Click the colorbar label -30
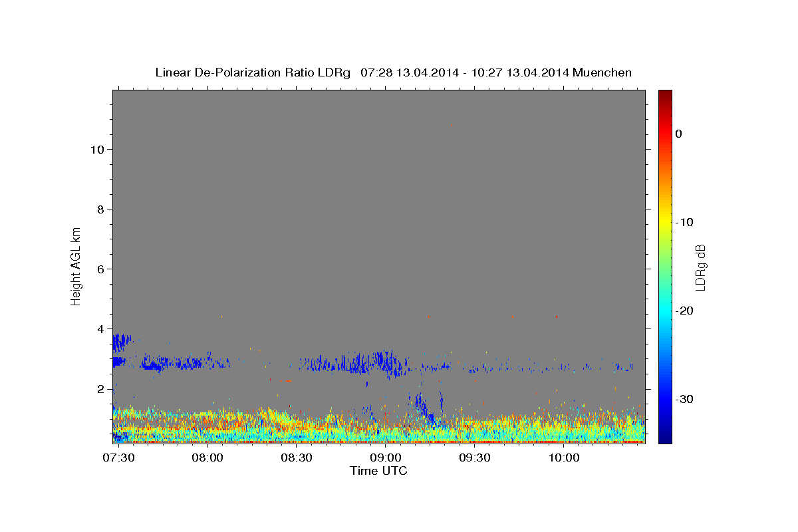Image resolution: width=798 pixels, height=532 pixels. coord(684,399)
